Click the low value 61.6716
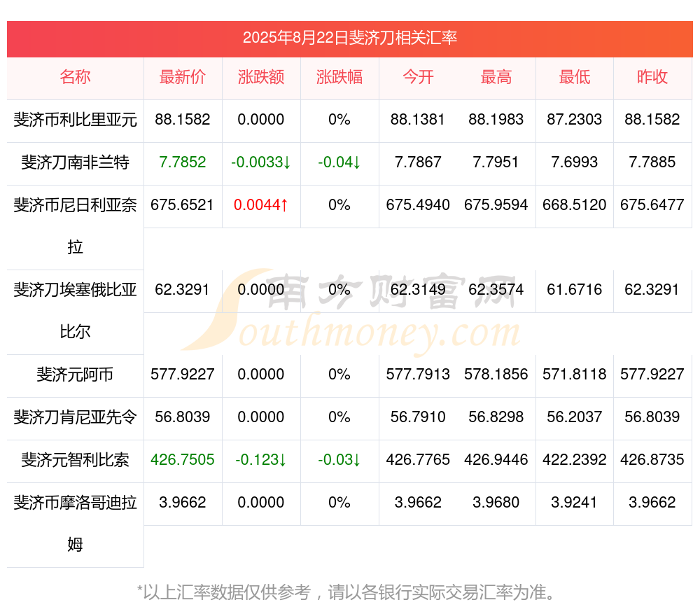This screenshot has width=700, height=614. point(575,290)
